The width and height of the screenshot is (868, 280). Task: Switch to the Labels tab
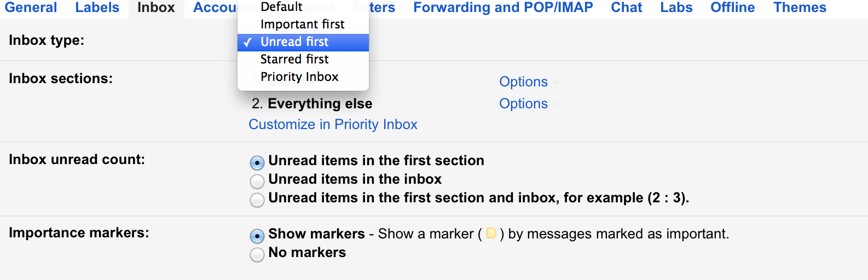point(97,8)
